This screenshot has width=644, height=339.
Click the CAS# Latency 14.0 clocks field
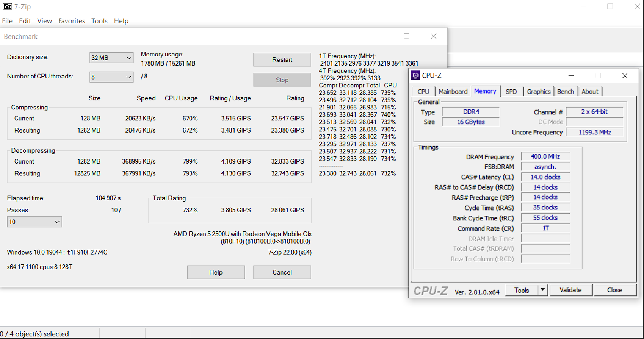tap(545, 177)
